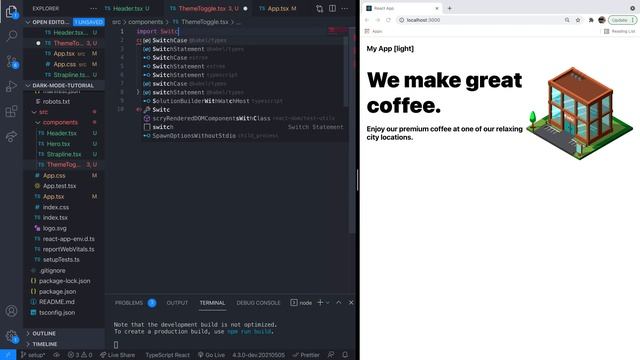640x360 pixels.
Task: Open the Source Control view
Action: [x=11, y=62]
